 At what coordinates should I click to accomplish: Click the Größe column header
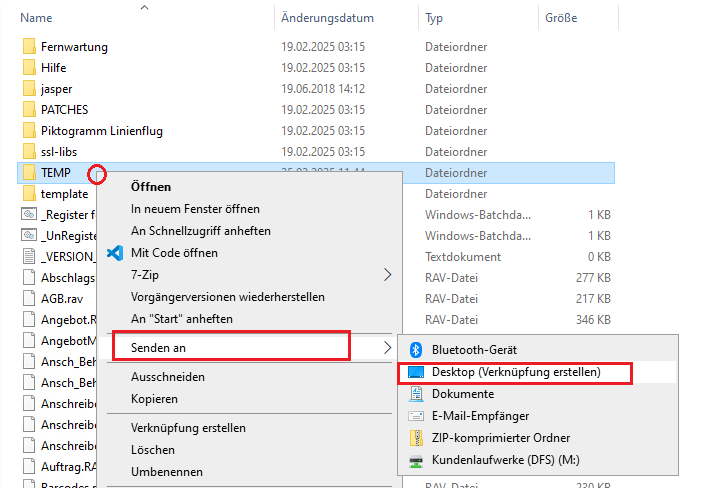[x=560, y=18]
